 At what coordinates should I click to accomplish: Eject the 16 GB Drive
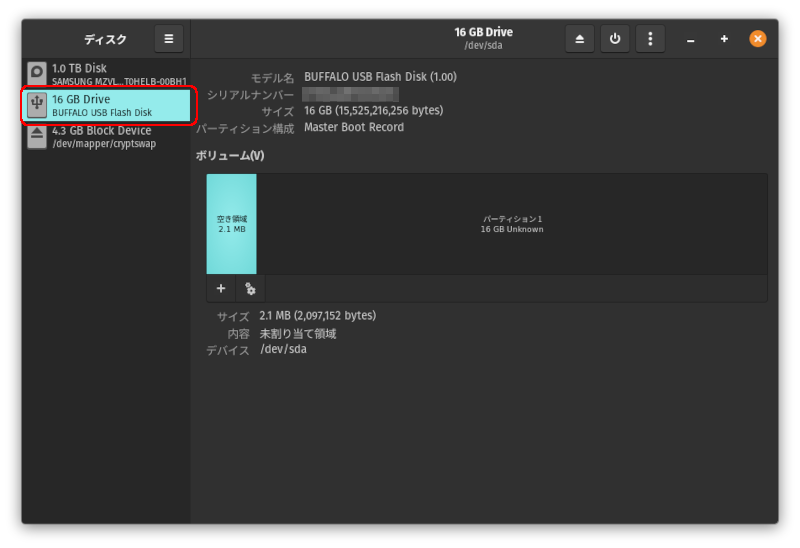(x=580, y=39)
